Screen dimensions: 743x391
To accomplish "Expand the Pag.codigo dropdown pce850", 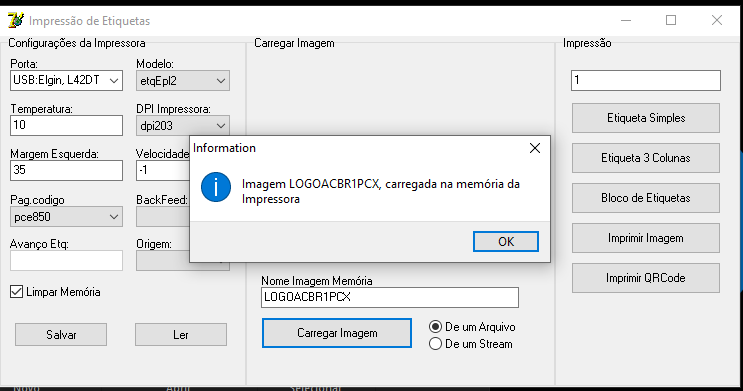I will [66, 217].
